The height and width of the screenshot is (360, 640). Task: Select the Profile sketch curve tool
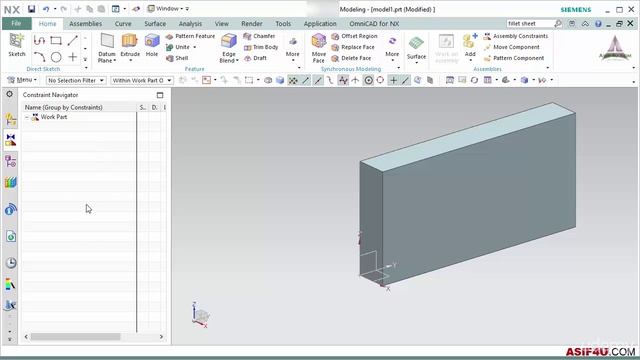pos(39,40)
